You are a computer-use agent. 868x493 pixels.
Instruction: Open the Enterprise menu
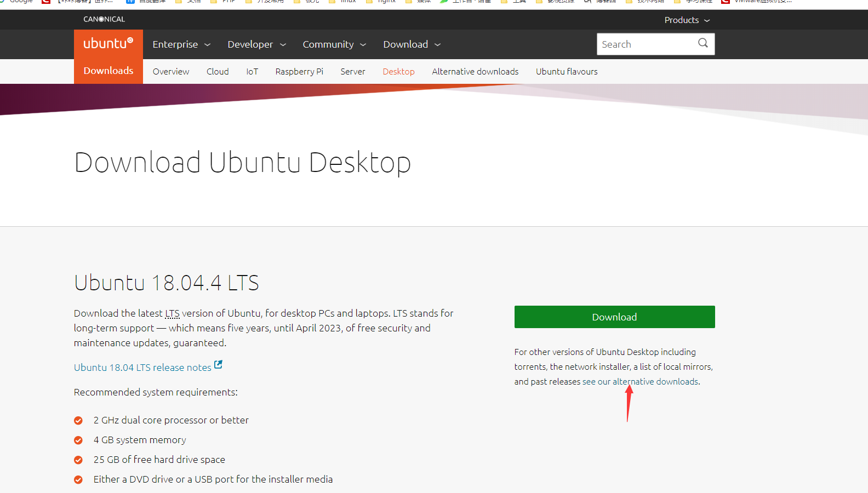click(181, 44)
